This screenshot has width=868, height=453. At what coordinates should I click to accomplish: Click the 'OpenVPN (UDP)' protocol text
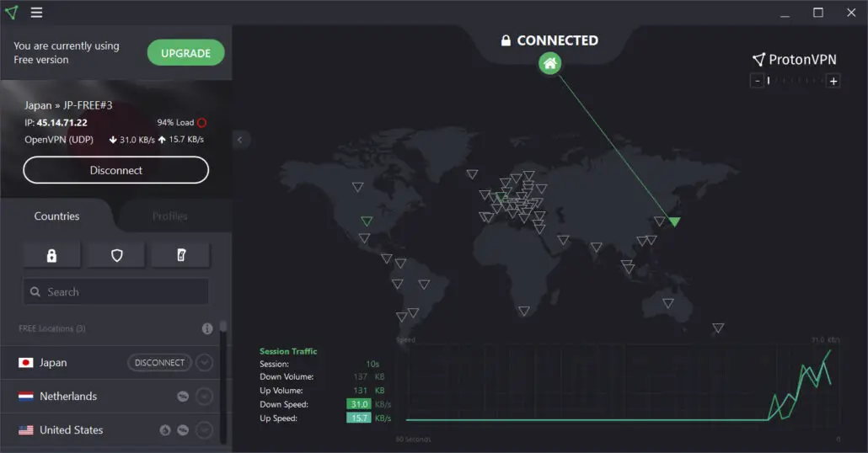pos(59,140)
